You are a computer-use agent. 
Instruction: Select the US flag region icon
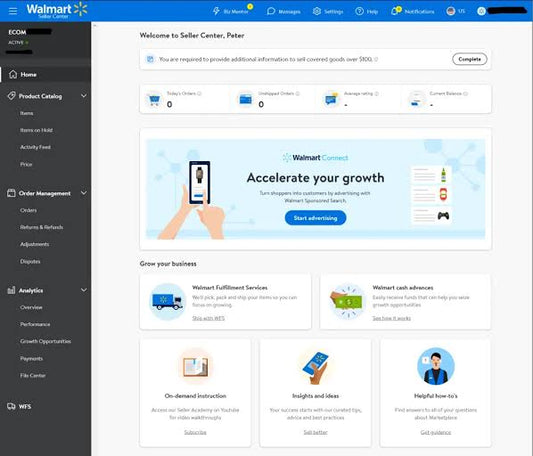(450, 11)
